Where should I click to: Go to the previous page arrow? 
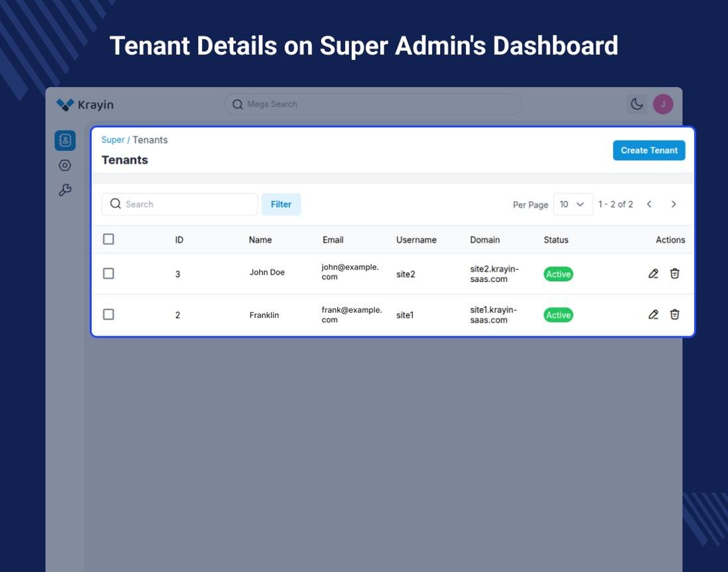[x=649, y=204]
